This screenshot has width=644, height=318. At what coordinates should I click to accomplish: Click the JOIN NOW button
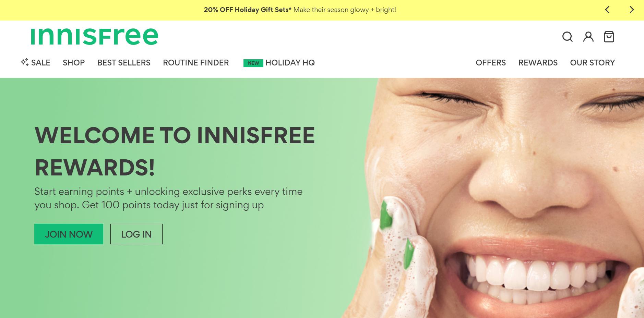coord(69,234)
